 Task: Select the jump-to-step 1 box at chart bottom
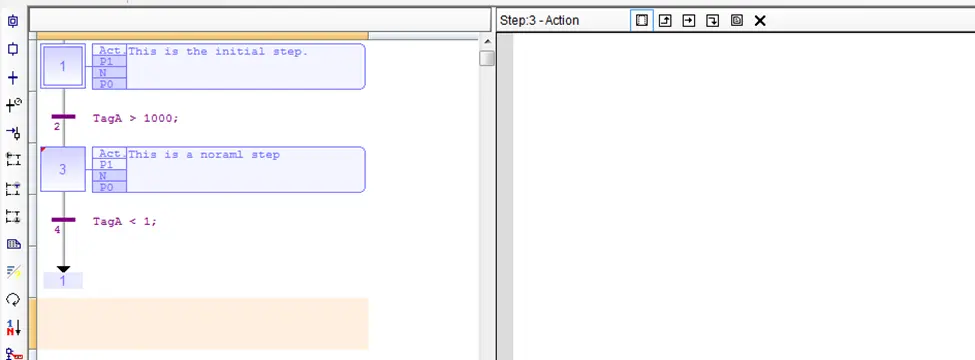(63, 280)
